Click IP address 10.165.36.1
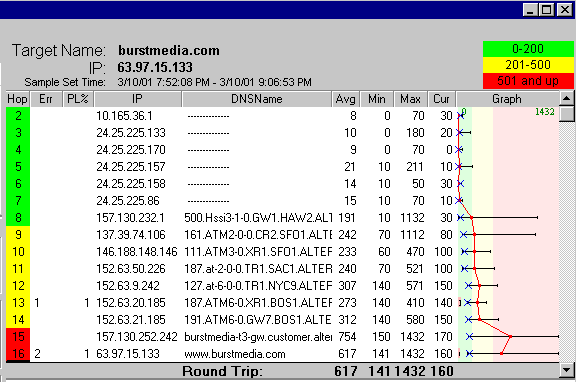This screenshot has height=382, width=576. coord(124,116)
